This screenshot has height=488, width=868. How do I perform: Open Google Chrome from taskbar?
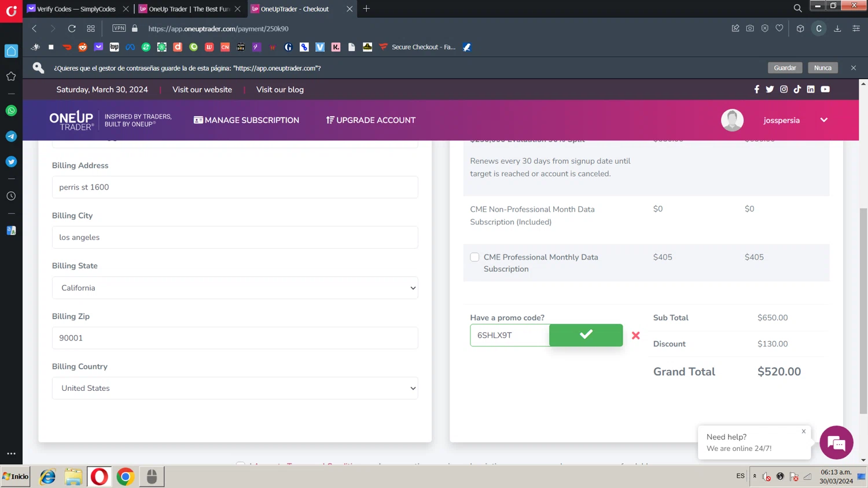tap(126, 476)
